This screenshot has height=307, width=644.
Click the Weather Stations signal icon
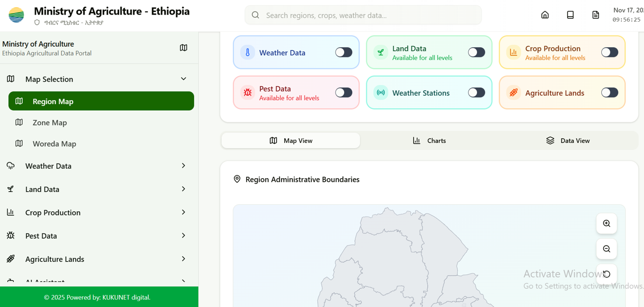380,93
